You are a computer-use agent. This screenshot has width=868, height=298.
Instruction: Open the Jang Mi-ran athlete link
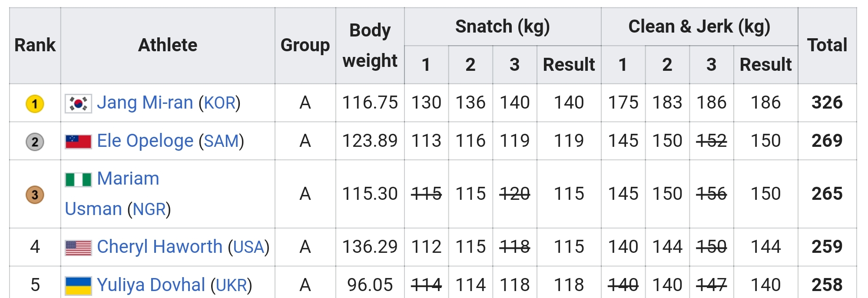(145, 103)
